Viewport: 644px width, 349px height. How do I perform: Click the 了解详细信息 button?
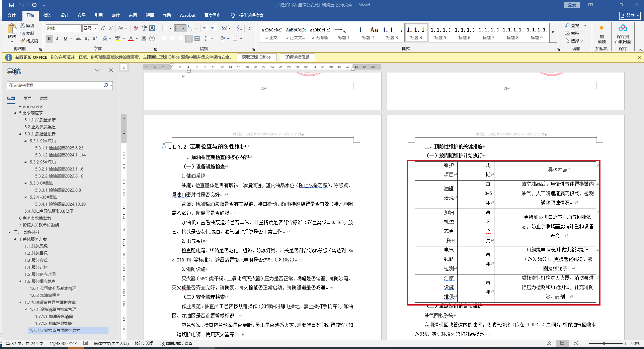(x=297, y=57)
